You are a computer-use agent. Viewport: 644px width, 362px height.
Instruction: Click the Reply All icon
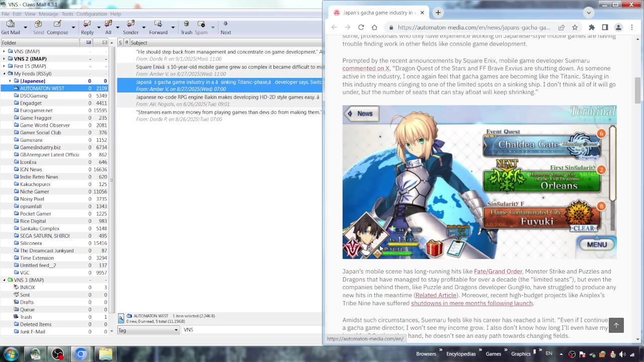pos(108,27)
